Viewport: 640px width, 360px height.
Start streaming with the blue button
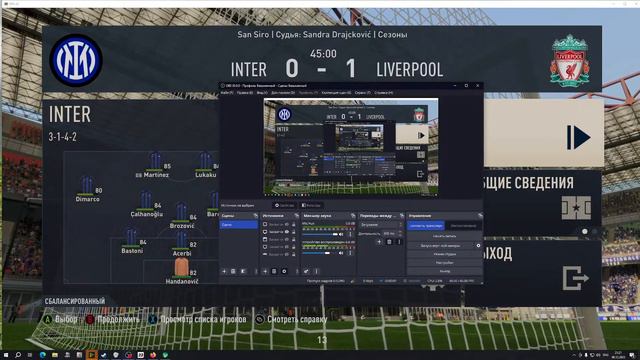pyautogui.click(x=426, y=226)
